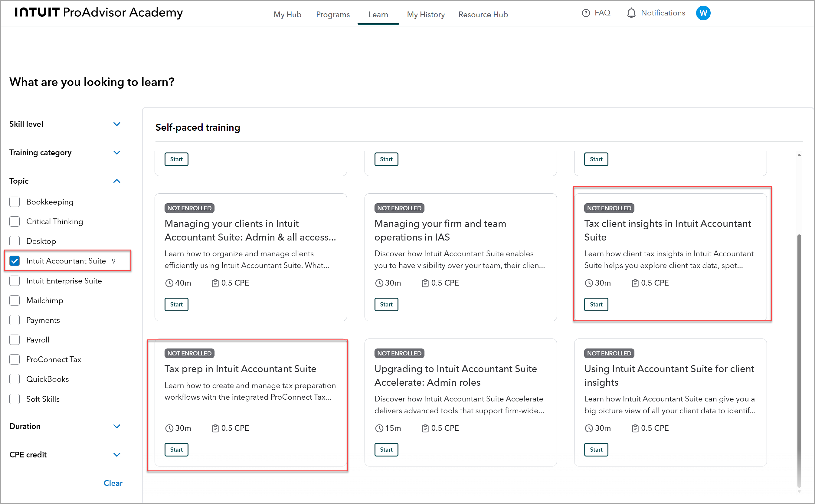
Task: Click the CPE clipboard icon on Managing your clients card
Action: coord(215,283)
